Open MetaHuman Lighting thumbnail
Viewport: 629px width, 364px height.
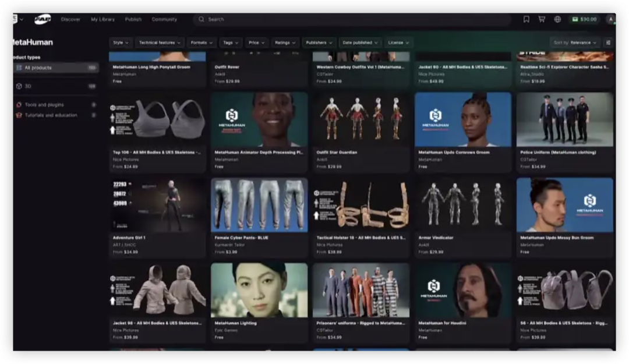(x=259, y=291)
